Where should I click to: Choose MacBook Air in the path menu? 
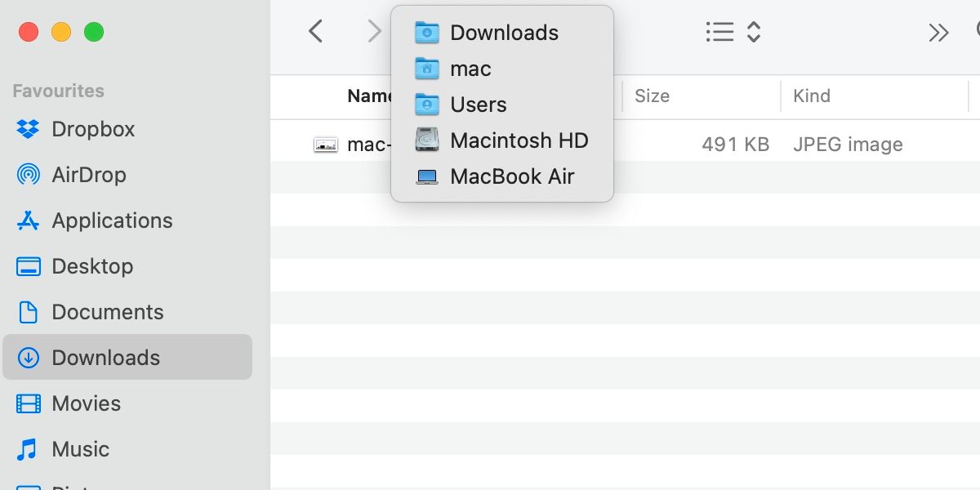(502, 176)
